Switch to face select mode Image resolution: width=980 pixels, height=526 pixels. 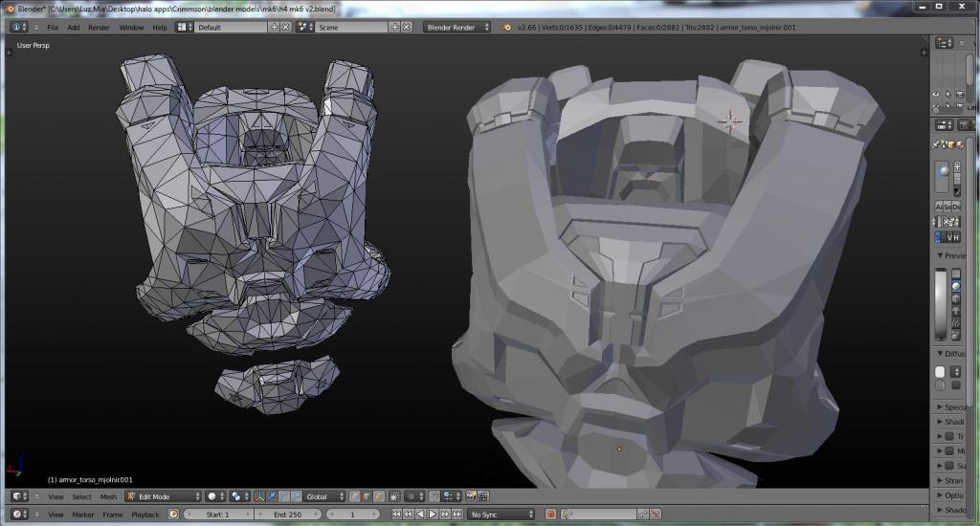(x=379, y=496)
